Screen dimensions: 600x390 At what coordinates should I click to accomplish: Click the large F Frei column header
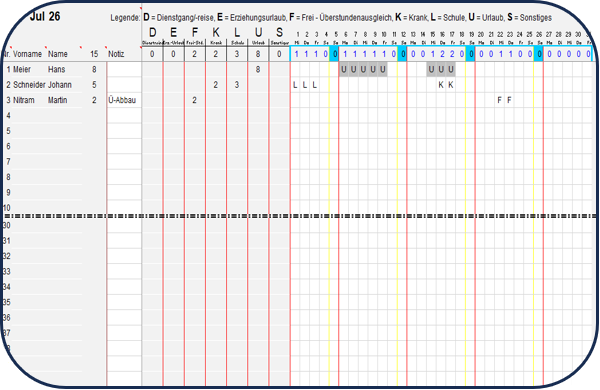tap(195, 33)
